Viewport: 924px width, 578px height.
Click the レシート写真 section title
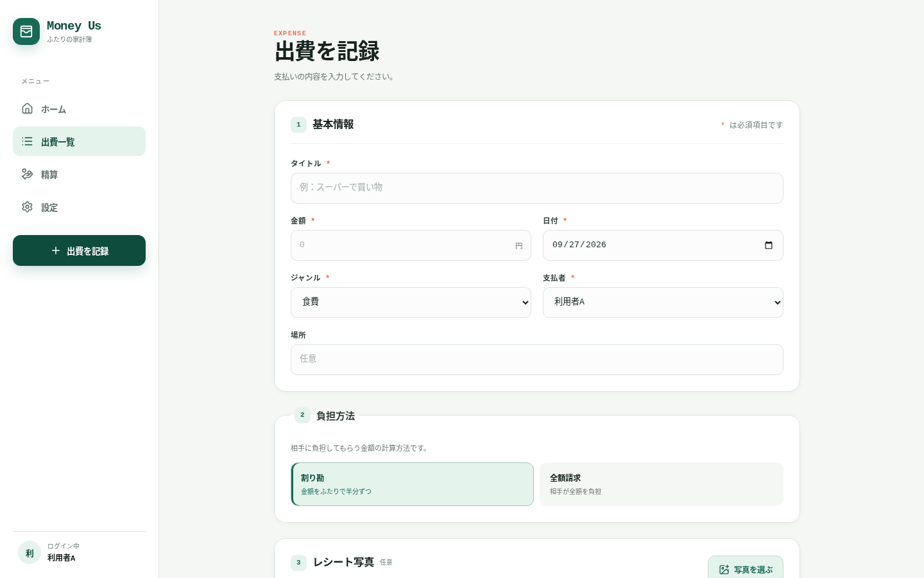343,562
